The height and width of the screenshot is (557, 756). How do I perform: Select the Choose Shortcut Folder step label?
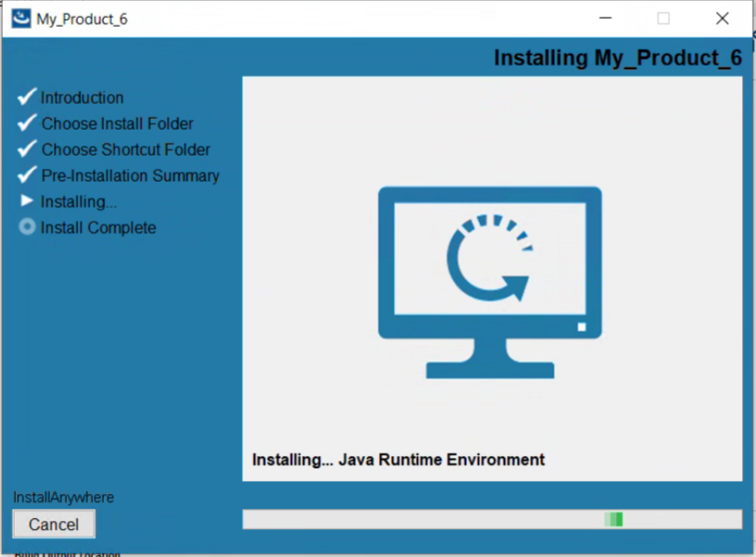(125, 149)
